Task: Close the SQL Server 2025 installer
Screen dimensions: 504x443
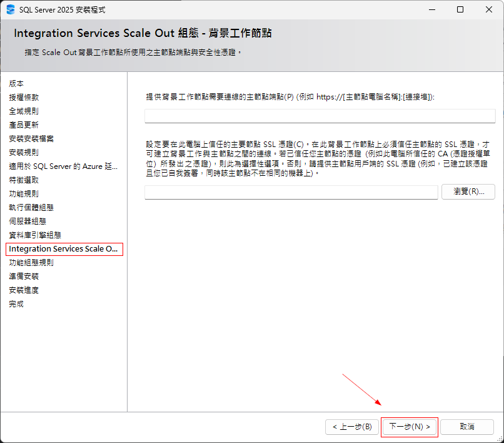Action: [489, 9]
